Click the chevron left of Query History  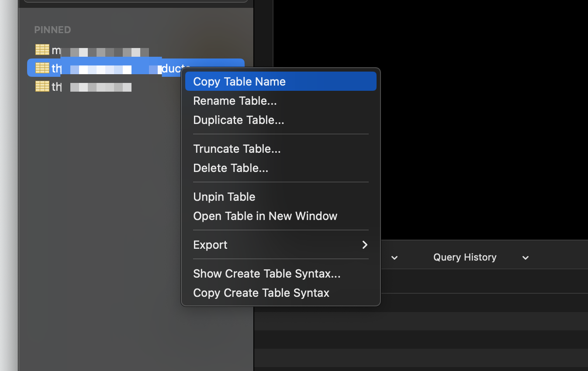[x=394, y=258]
